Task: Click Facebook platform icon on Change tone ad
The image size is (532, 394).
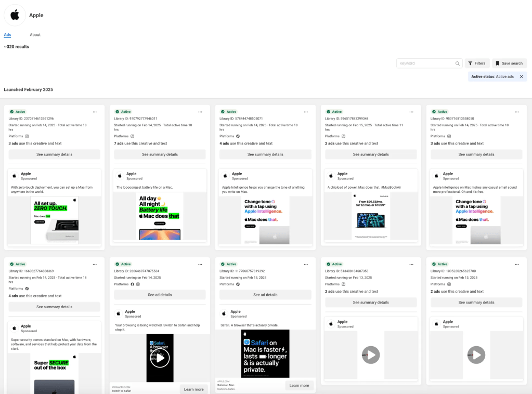Action: pos(238,136)
